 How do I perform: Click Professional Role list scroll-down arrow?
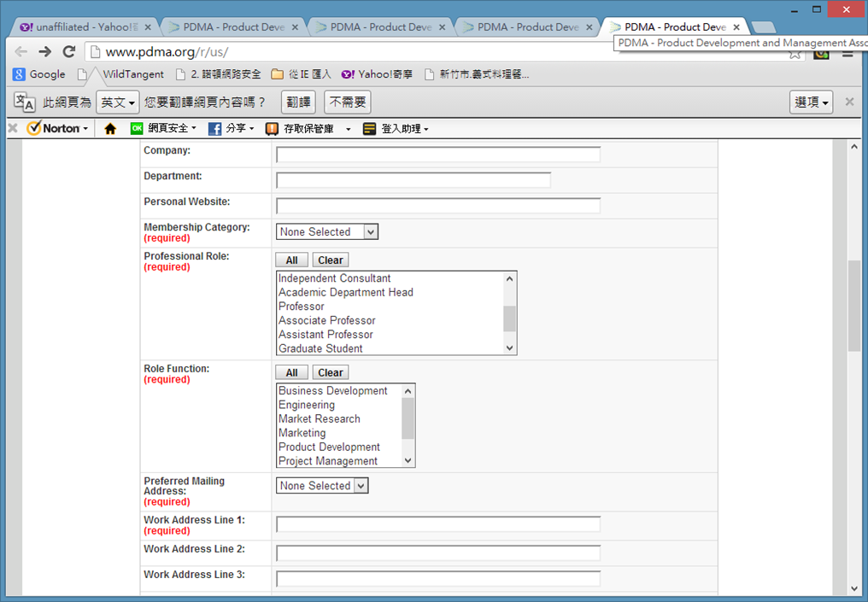(510, 348)
